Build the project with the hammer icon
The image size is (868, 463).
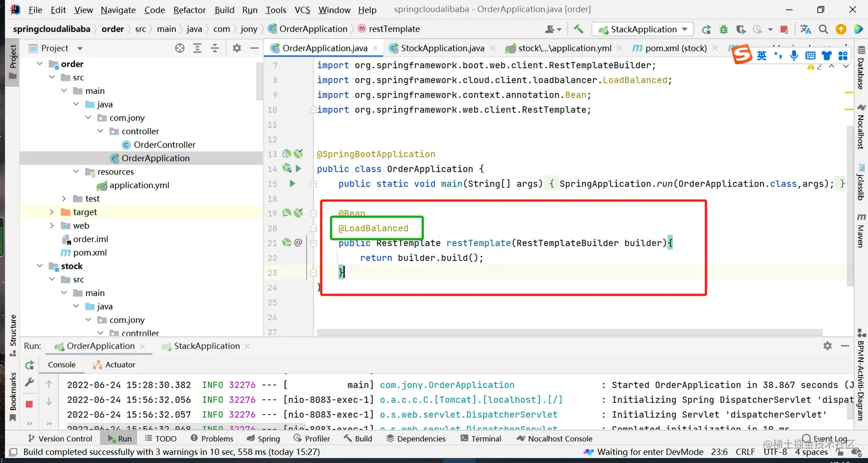(579, 29)
